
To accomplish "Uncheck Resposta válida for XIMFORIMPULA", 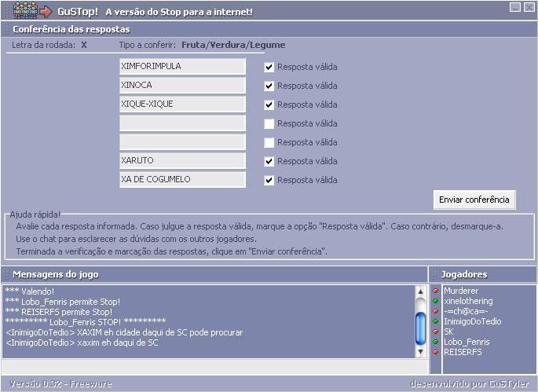I will (x=269, y=67).
